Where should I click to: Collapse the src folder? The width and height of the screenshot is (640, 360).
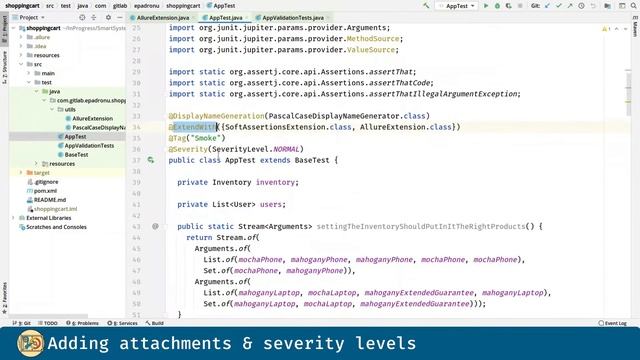tap(21, 64)
